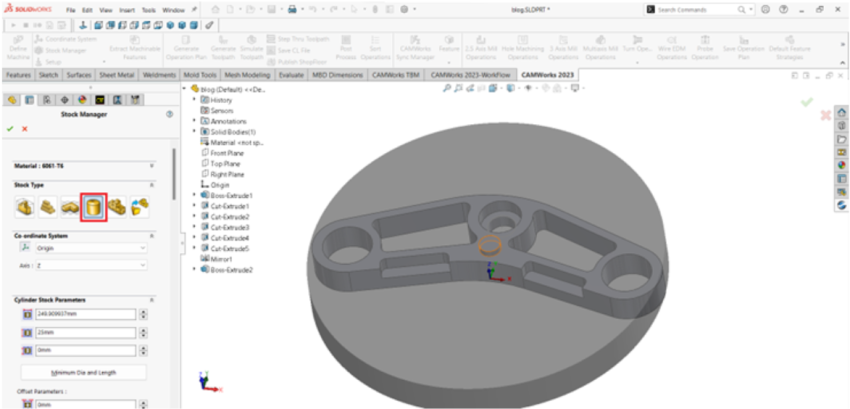Select the last stock type icon in the row

pos(141,206)
